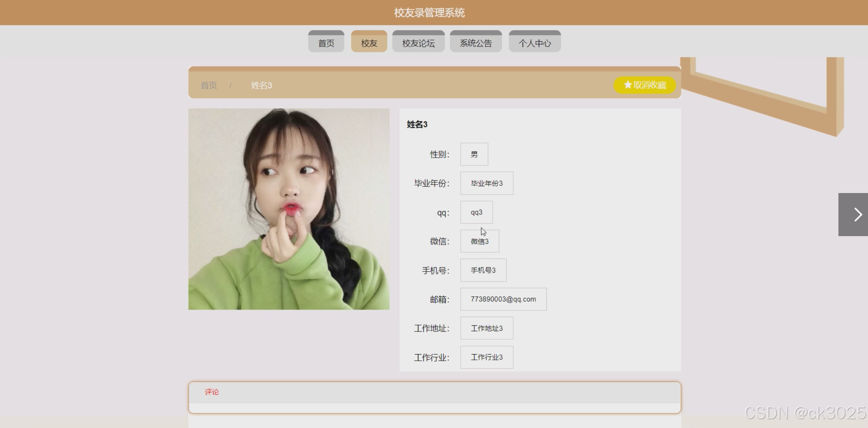Click the 性别 value box showing 男
This screenshot has width=868, height=428.
(474, 154)
